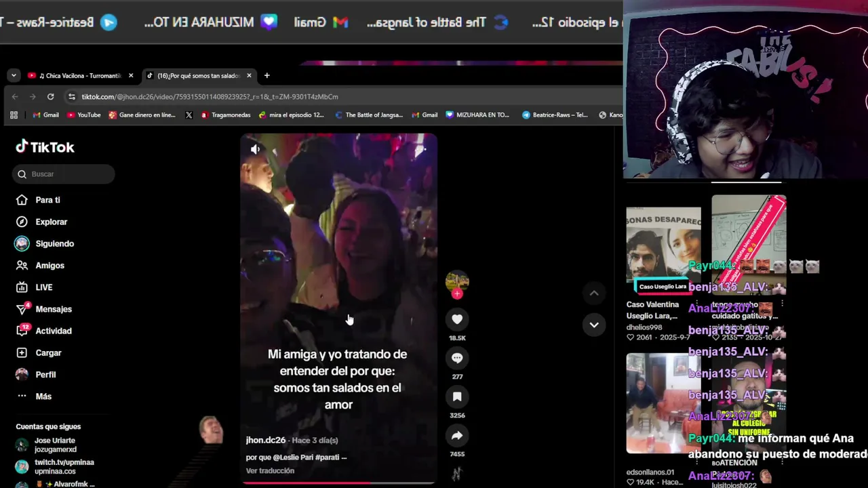Screen dimensions: 868x488
Task: Open the tab search dropdown arrow
Action: [14, 76]
